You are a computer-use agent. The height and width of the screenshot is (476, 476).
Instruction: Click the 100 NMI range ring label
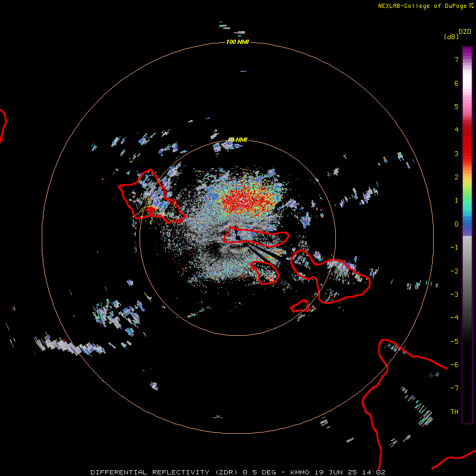pyautogui.click(x=237, y=42)
